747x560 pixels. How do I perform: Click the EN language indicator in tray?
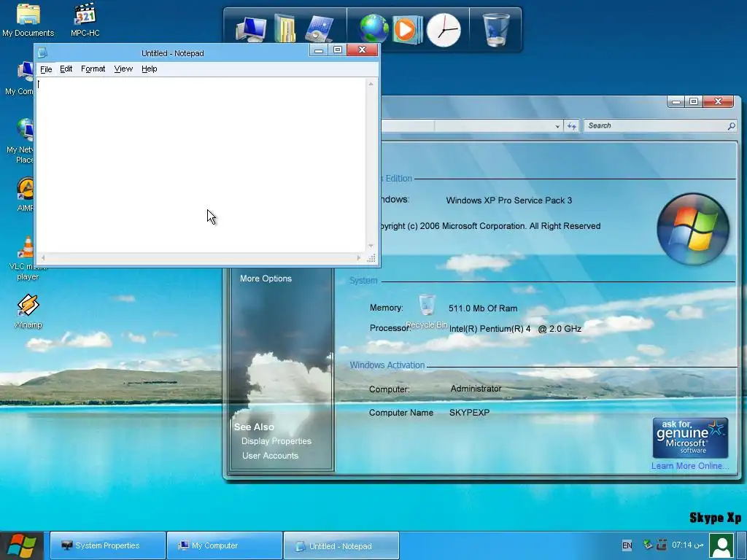point(627,545)
